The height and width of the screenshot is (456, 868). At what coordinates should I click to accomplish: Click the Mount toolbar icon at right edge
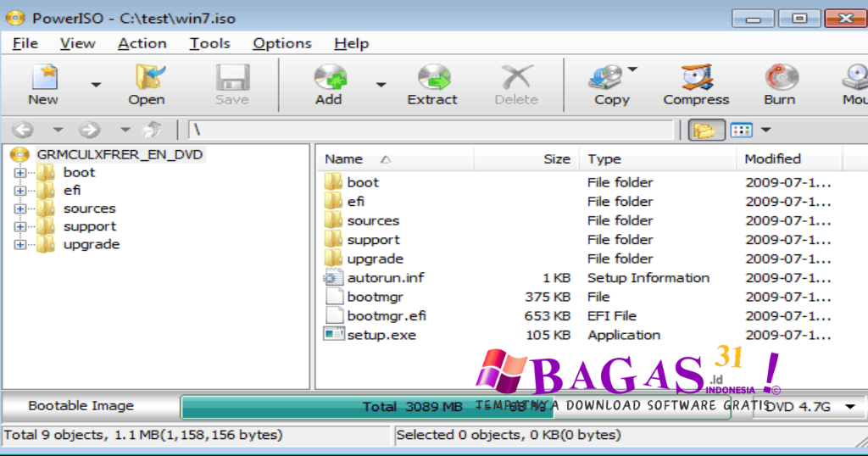coord(855,77)
